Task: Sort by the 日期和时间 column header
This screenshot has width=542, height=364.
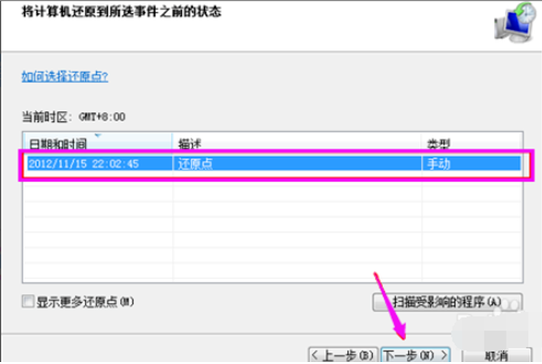Action: pyautogui.click(x=97, y=142)
